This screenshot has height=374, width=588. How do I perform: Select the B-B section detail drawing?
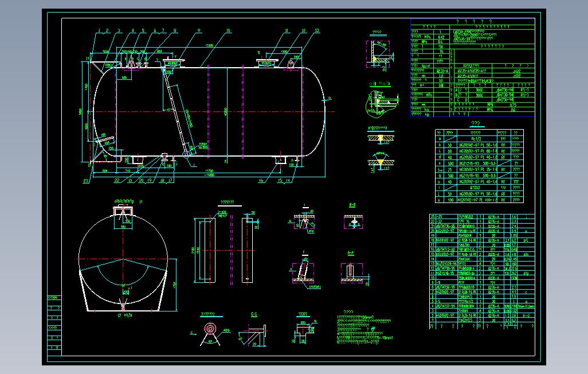(x=353, y=221)
